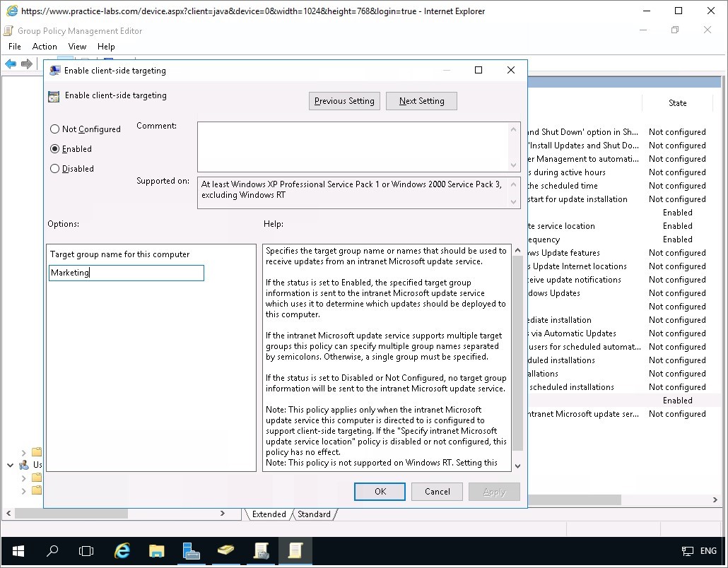Open the Action menu
The height and width of the screenshot is (568, 728).
point(45,47)
